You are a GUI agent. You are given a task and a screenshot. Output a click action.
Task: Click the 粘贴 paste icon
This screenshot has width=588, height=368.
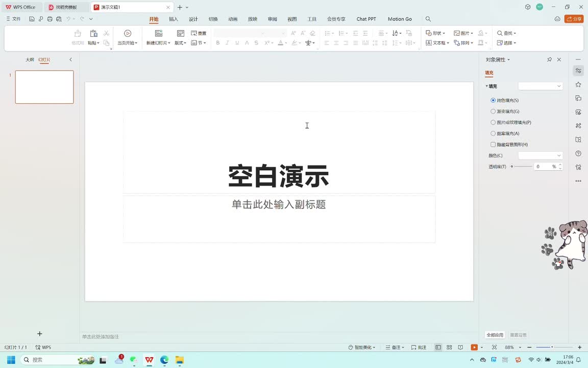coord(93,33)
